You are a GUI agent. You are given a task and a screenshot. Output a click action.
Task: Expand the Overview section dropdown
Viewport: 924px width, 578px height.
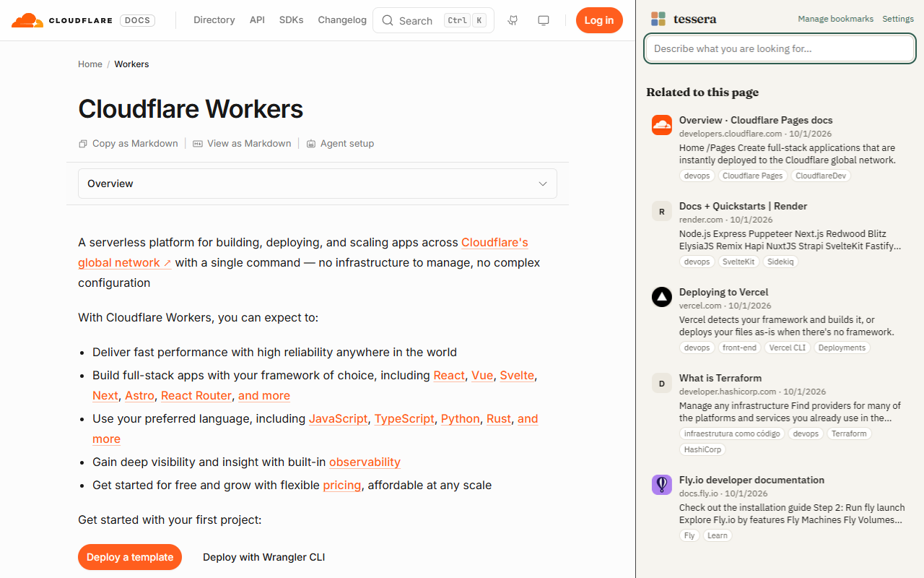318,184
